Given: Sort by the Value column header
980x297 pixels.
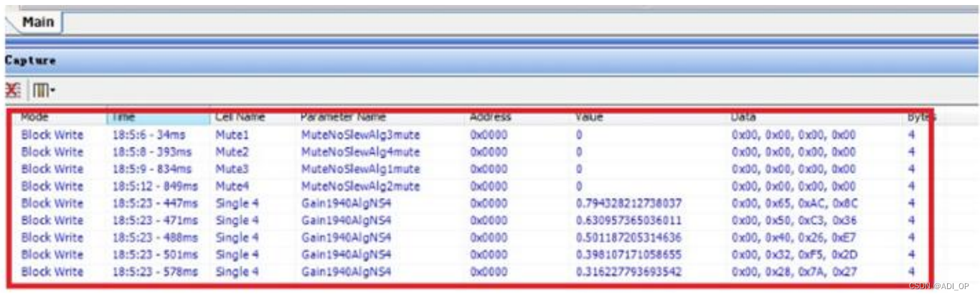Looking at the screenshot, I should coord(590,116).
